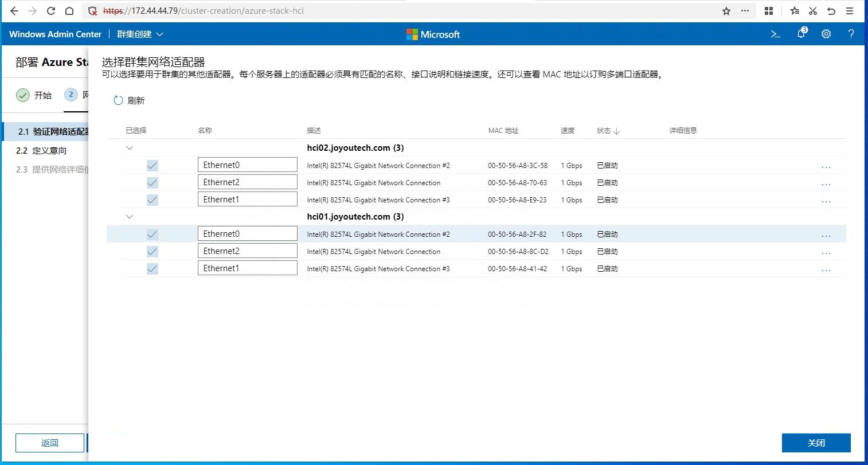Click MAC address 00-50-56-A8-3C-58
Viewport: 868px width, 465px height.
pyautogui.click(x=518, y=166)
